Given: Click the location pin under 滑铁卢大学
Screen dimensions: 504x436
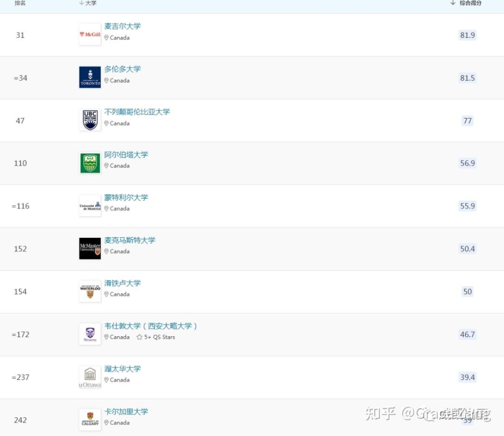Looking at the screenshot, I should 106,294.
